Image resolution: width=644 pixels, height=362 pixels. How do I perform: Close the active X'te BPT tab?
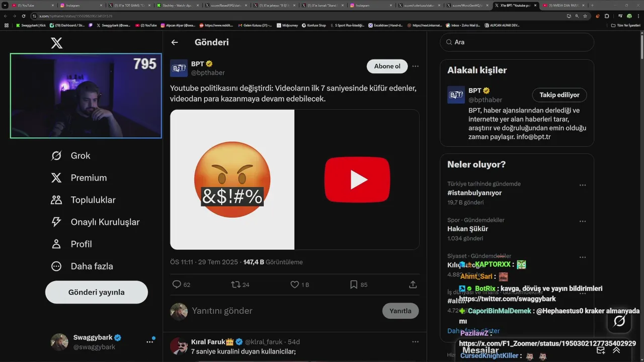(x=535, y=5)
